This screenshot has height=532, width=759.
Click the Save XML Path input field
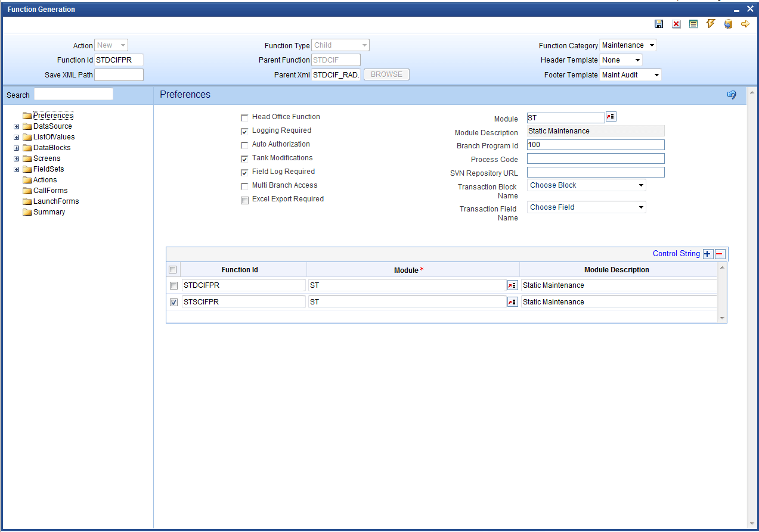tap(119, 75)
